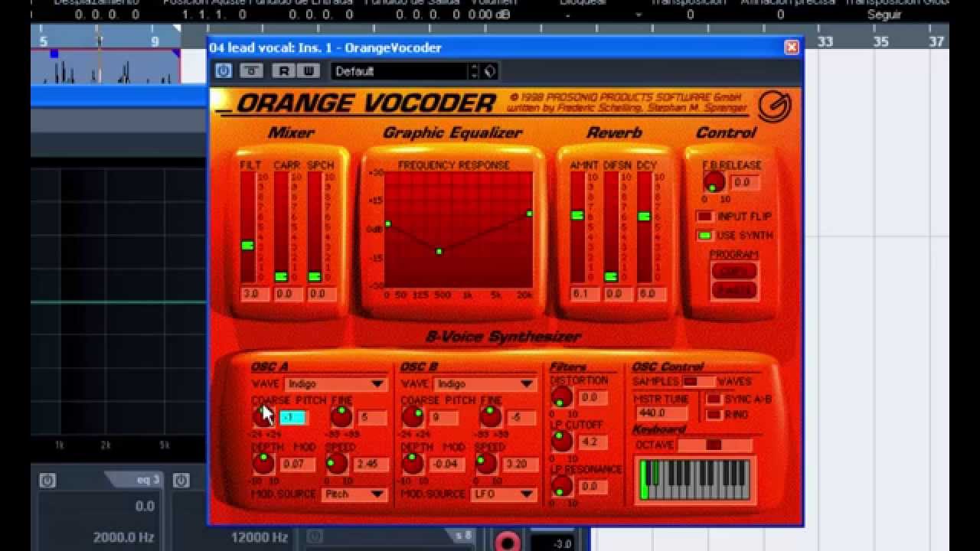Click the OSC A SPEED knob
The width and height of the screenshot is (980, 551).
click(x=336, y=463)
